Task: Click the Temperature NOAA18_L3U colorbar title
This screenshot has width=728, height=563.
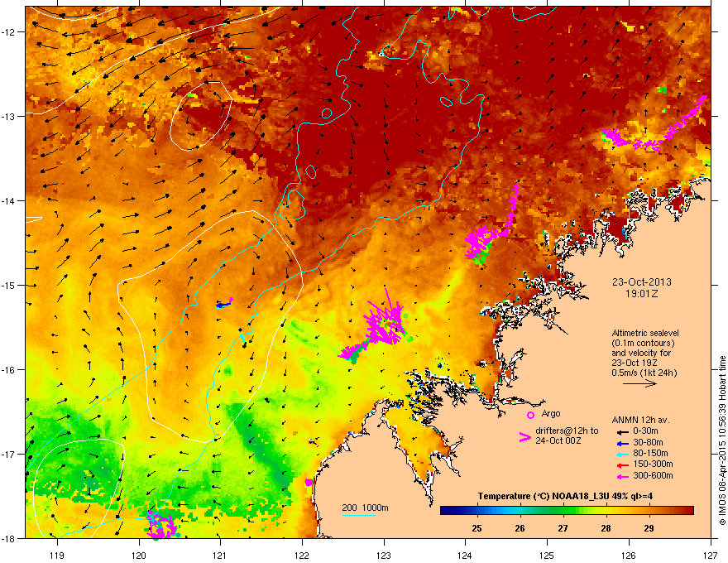Action: pyautogui.click(x=565, y=496)
